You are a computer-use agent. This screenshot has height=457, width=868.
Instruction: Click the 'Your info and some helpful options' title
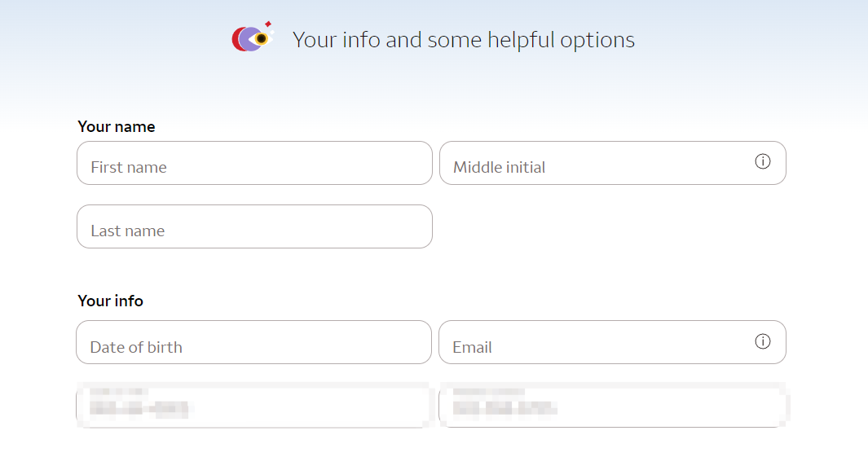tap(463, 40)
